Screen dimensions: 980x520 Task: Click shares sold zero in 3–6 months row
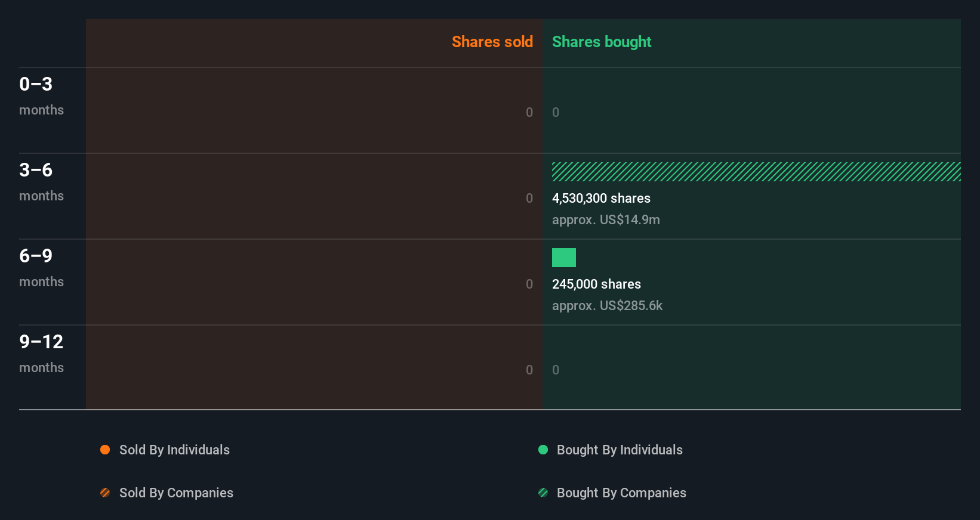click(x=529, y=198)
